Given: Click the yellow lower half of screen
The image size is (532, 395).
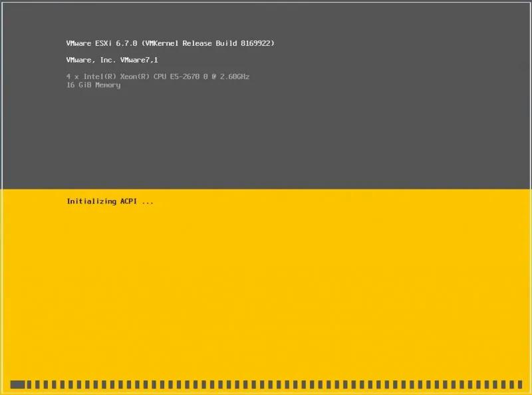Looking at the screenshot, I should pos(266,286).
